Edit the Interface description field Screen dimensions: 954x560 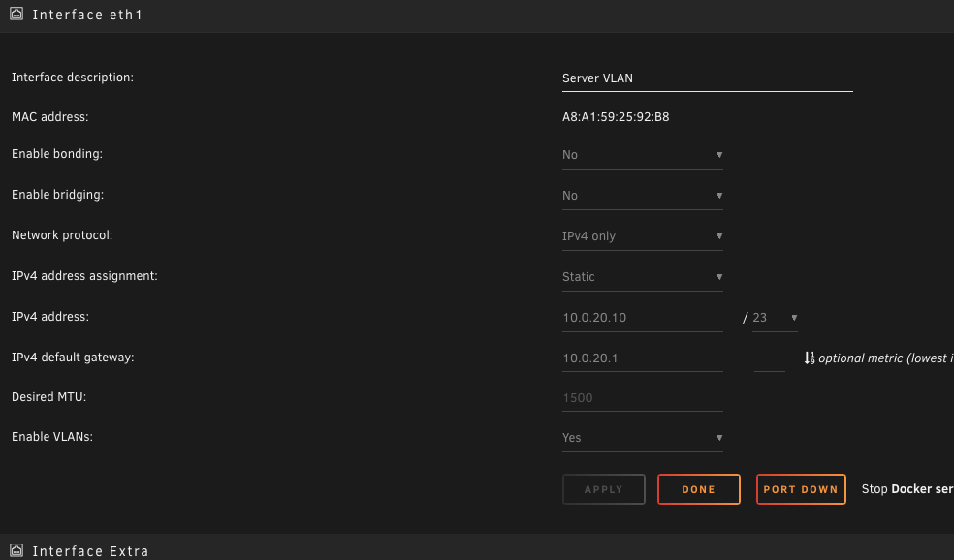tap(707, 78)
